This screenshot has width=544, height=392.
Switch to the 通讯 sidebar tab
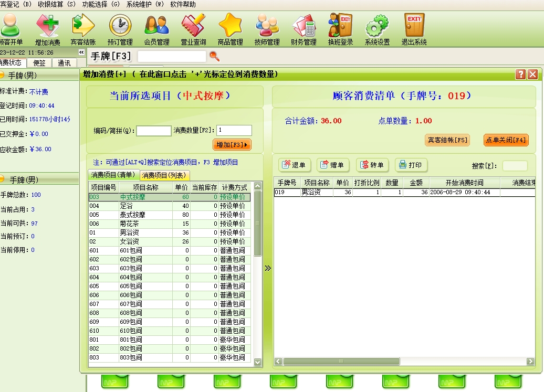coord(64,63)
